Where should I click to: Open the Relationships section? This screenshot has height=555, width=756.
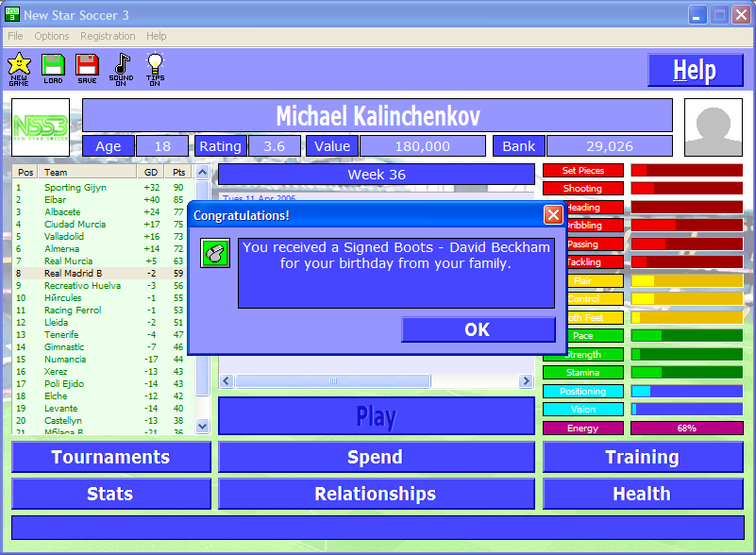pos(376,494)
